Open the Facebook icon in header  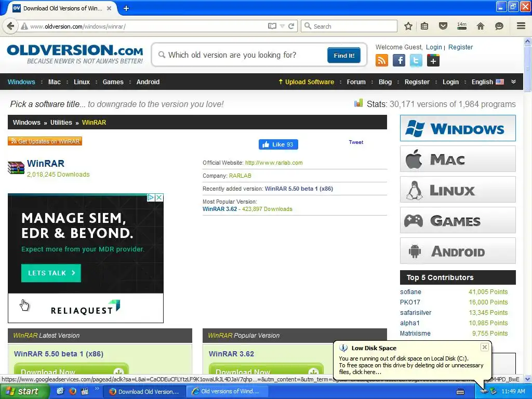point(399,60)
